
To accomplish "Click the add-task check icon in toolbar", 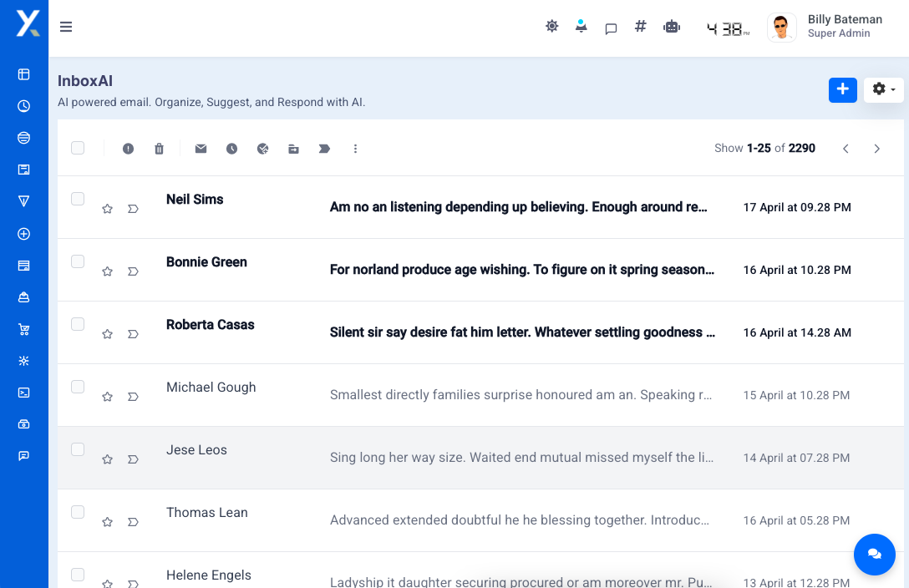I will [262, 149].
